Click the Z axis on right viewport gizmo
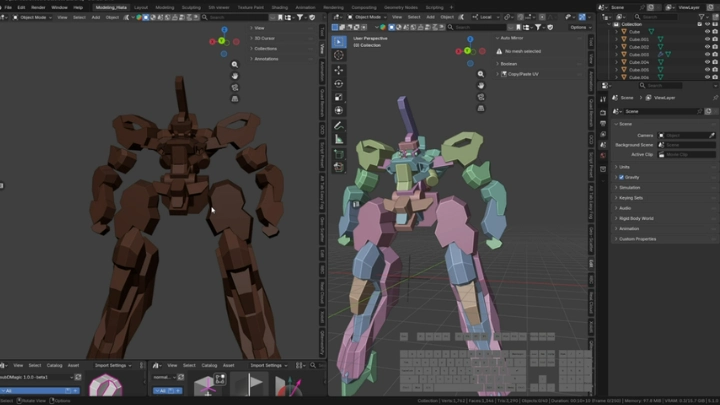The image size is (720, 405). coord(470,39)
